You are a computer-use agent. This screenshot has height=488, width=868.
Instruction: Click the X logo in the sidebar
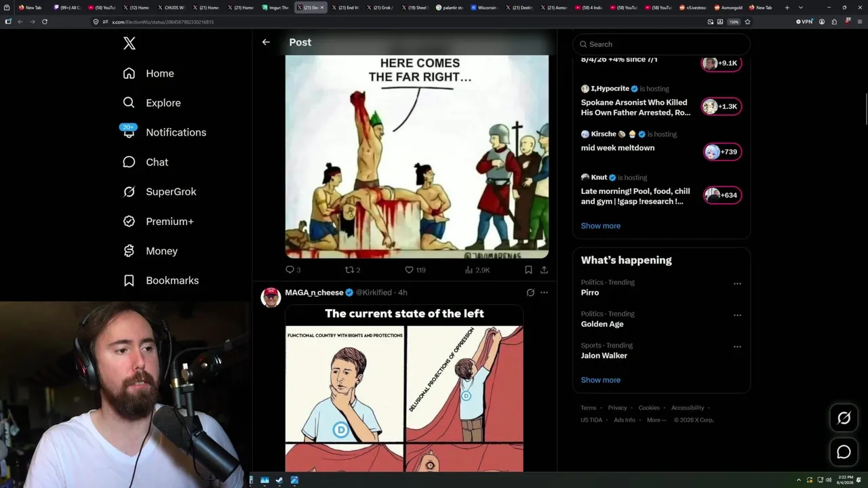click(x=130, y=43)
